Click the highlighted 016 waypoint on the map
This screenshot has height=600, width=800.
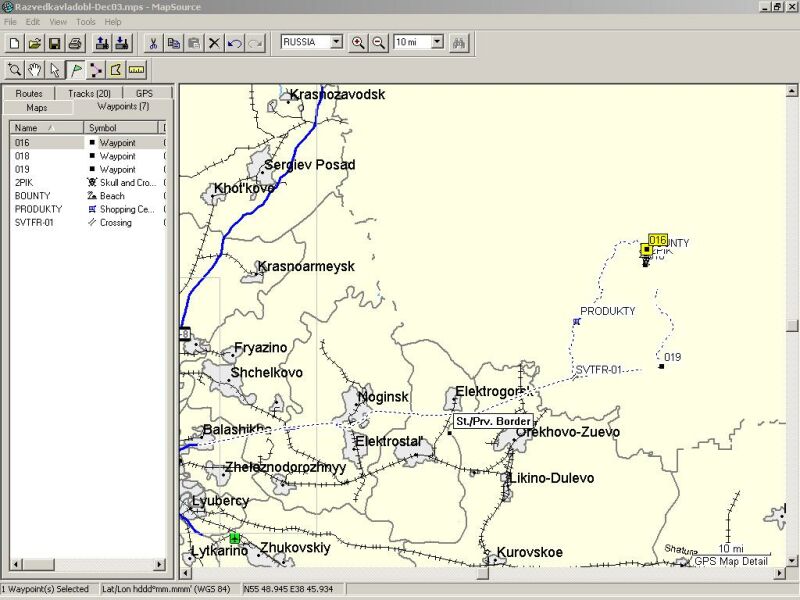point(647,249)
